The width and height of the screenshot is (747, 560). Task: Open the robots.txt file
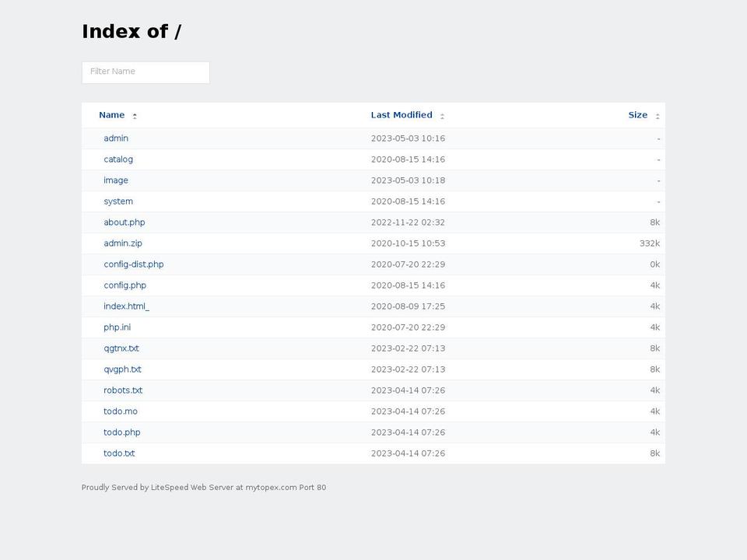(x=123, y=390)
